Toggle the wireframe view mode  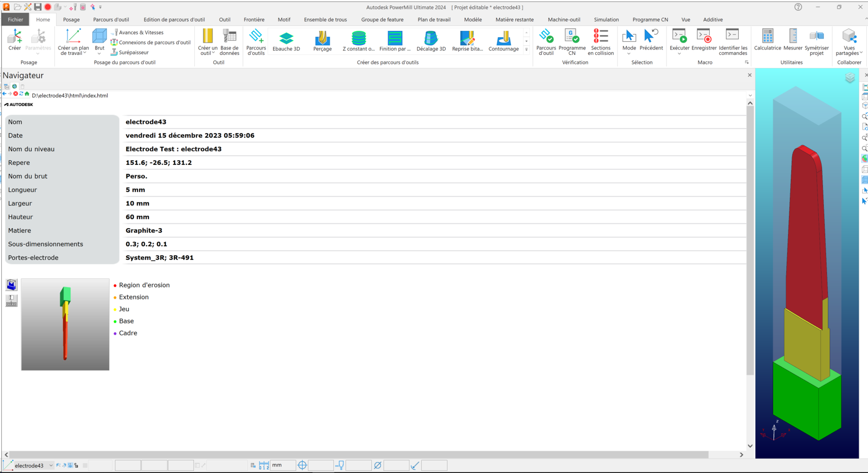click(x=865, y=169)
